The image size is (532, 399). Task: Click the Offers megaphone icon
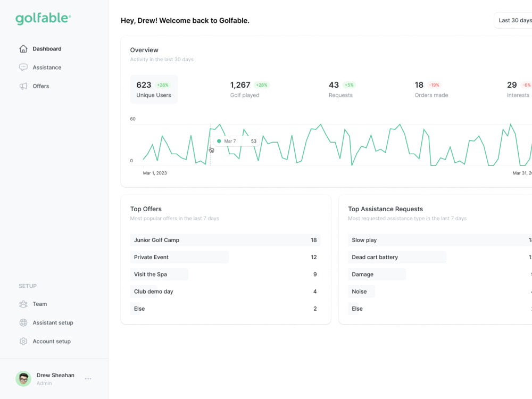(x=23, y=86)
